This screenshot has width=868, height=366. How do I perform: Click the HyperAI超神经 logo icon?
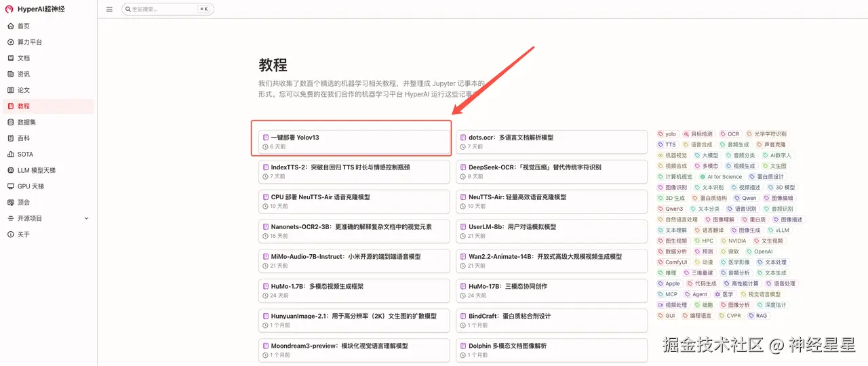pyautogui.click(x=9, y=9)
